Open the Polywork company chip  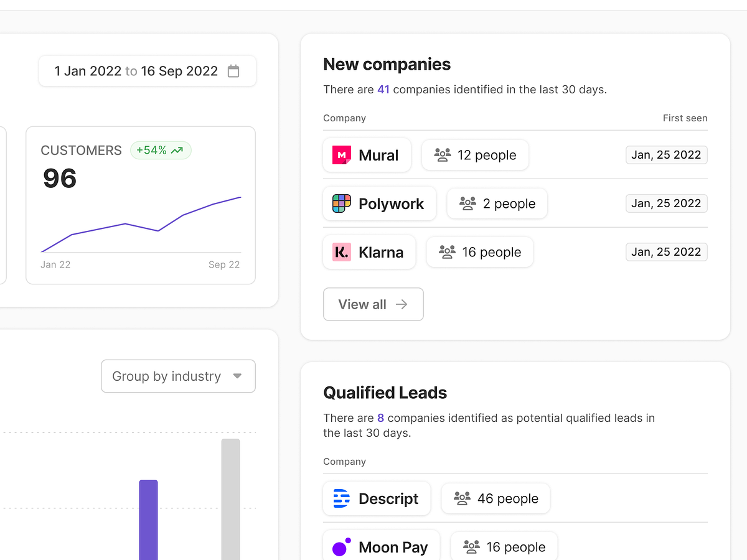pos(380,203)
